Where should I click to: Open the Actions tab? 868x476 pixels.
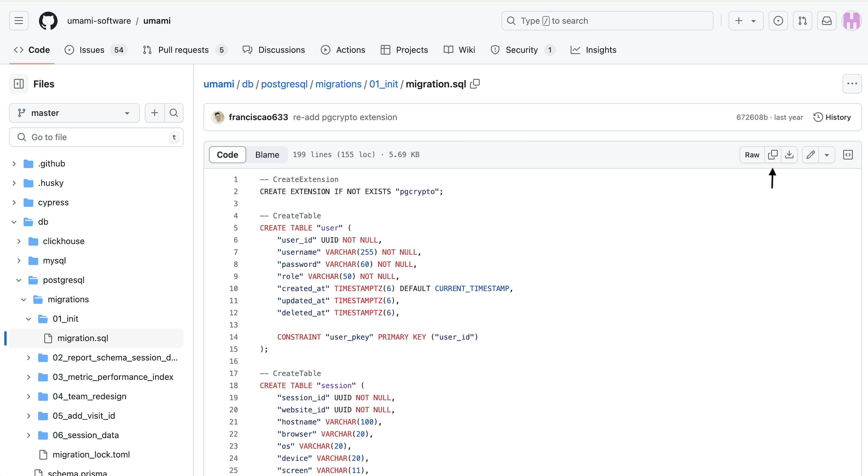click(x=343, y=50)
